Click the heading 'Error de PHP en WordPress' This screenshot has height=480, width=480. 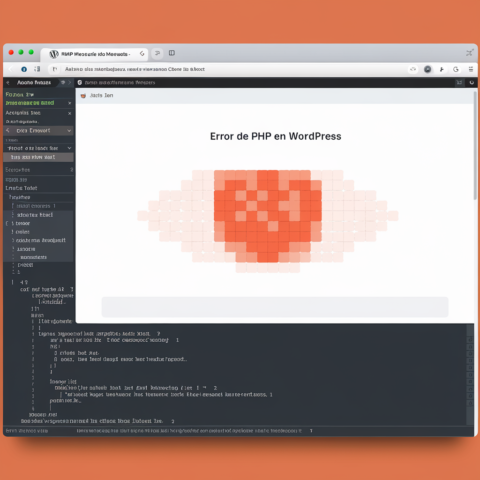[x=275, y=136]
